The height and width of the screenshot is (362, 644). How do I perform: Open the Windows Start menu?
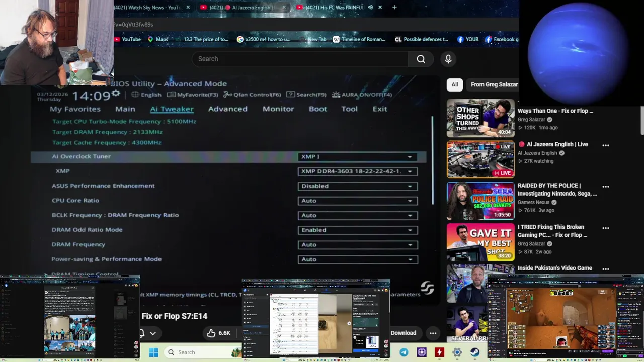[153, 352]
